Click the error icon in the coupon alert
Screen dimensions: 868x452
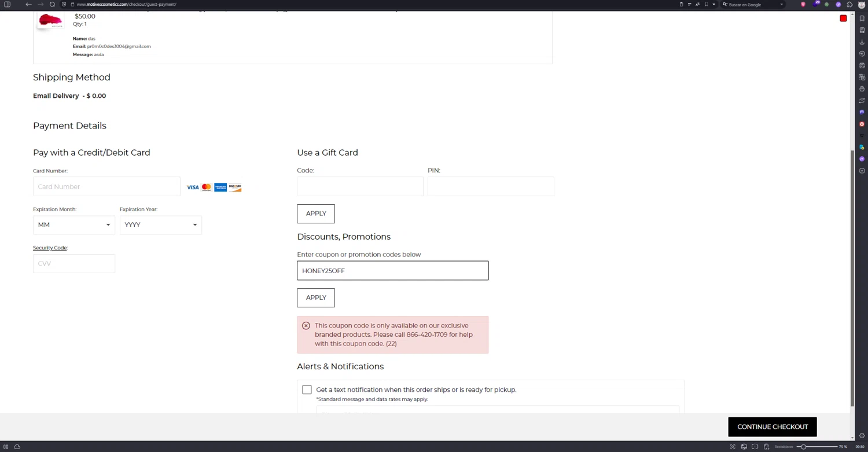306,326
